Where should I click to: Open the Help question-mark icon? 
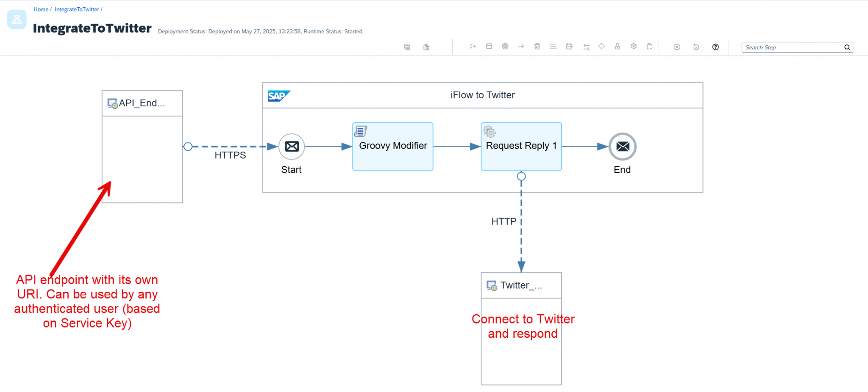(715, 47)
